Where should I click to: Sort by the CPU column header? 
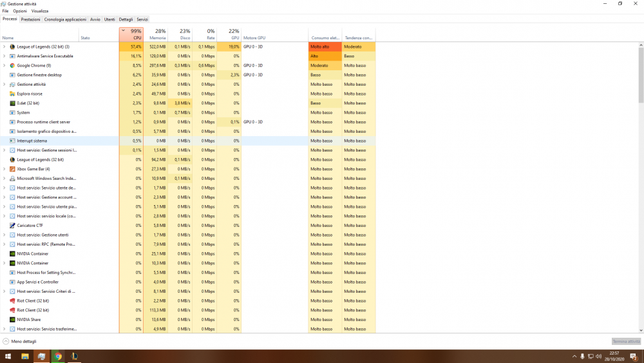pos(131,35)
